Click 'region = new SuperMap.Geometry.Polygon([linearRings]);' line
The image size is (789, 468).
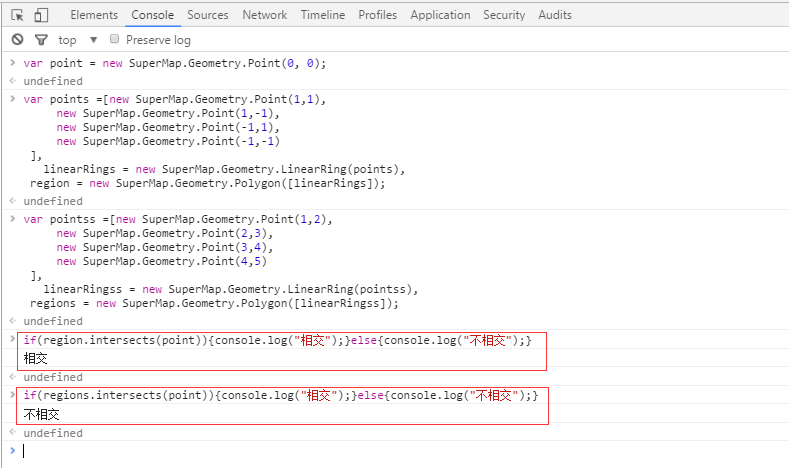coord(208,183)
